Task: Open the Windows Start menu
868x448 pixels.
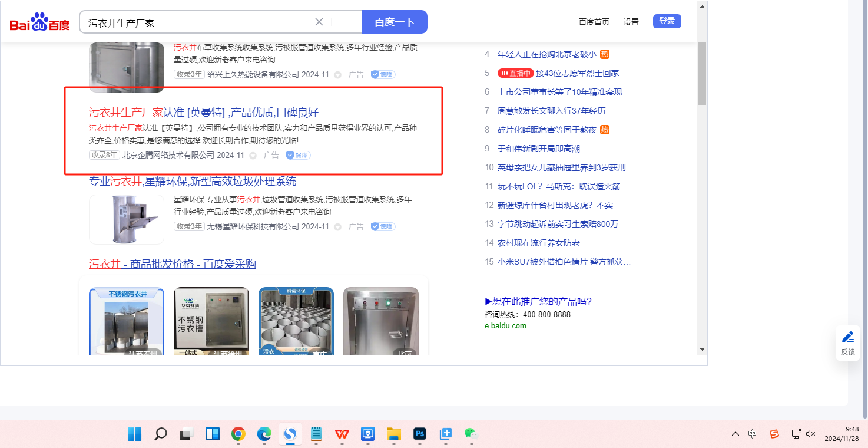Action: click(x=135, y=434)
